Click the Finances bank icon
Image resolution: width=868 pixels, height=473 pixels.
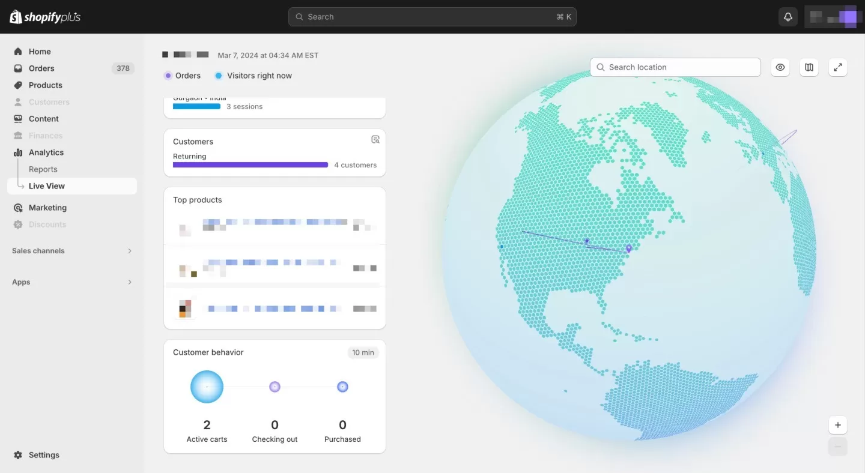[18, 136]
